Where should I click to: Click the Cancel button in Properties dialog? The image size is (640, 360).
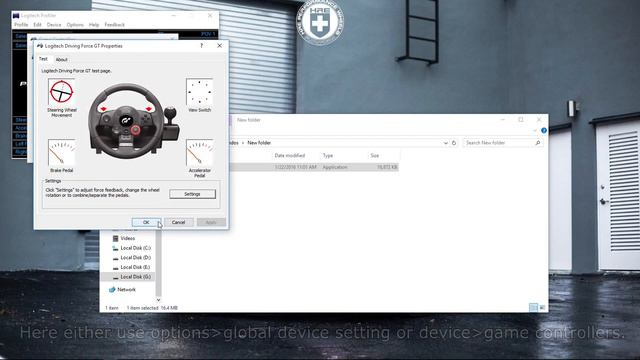click(x=178, y=222)
